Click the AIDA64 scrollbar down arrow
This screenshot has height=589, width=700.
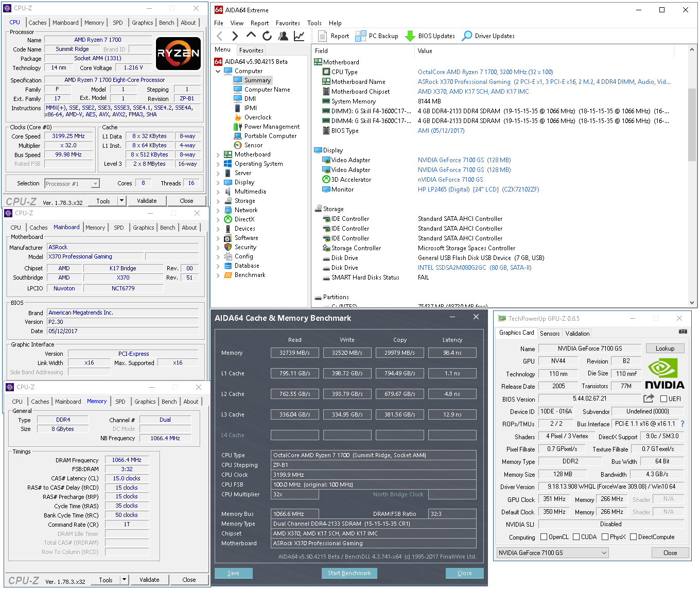[x=692, y=303]
